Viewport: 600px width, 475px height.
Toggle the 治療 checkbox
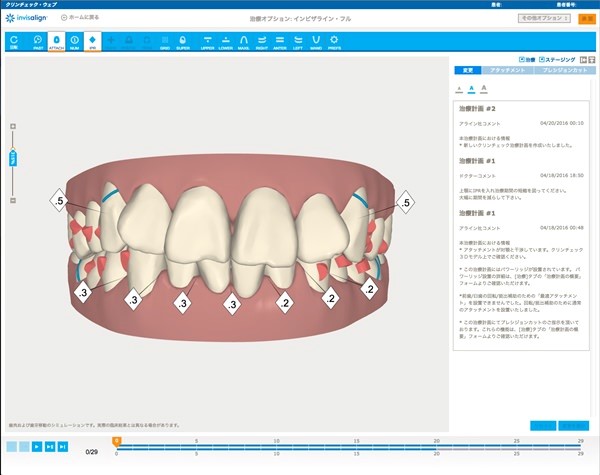tap(521, 60)
